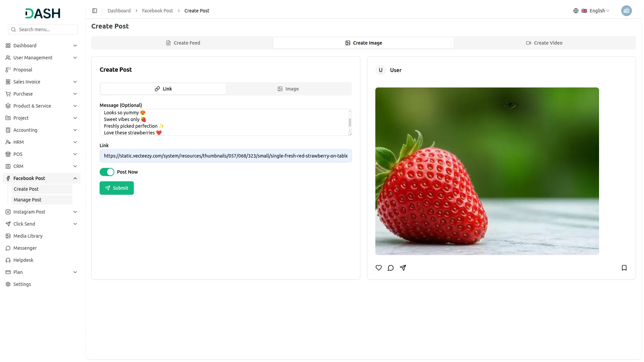Open the English language dropdown
Image resolution: width=644 pixels, height=362 pixels.
(595, 11)
